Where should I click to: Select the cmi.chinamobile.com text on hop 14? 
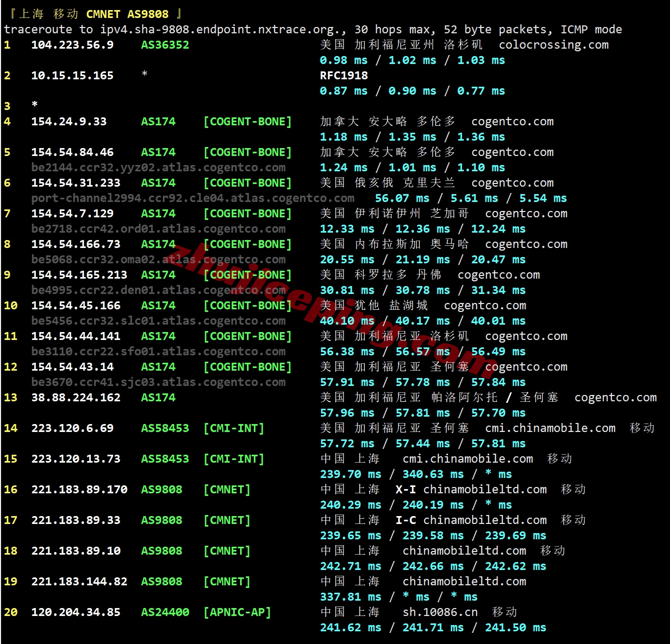tap(550, 428)
